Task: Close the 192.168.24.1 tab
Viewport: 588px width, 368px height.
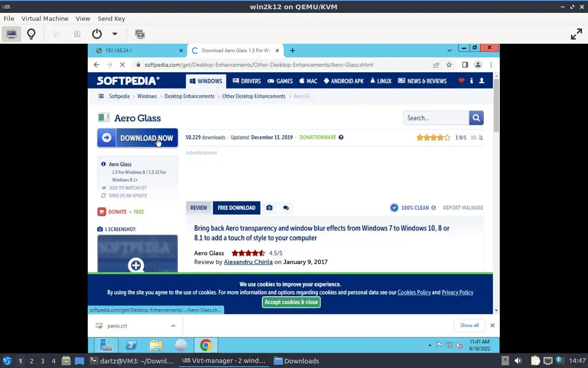Action: tap(181, 51)
